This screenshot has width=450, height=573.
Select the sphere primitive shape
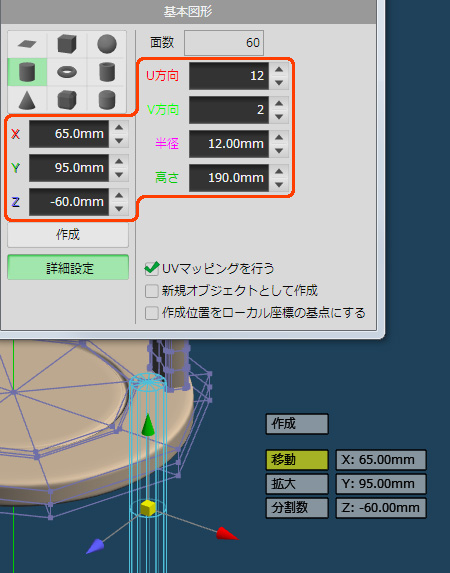107,44
